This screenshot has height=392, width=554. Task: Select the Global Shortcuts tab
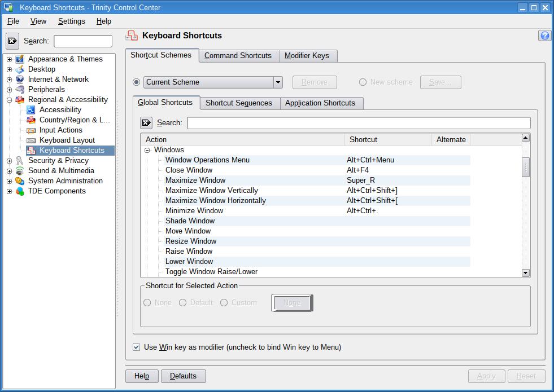pyautogui.click(x=165, y=102)
